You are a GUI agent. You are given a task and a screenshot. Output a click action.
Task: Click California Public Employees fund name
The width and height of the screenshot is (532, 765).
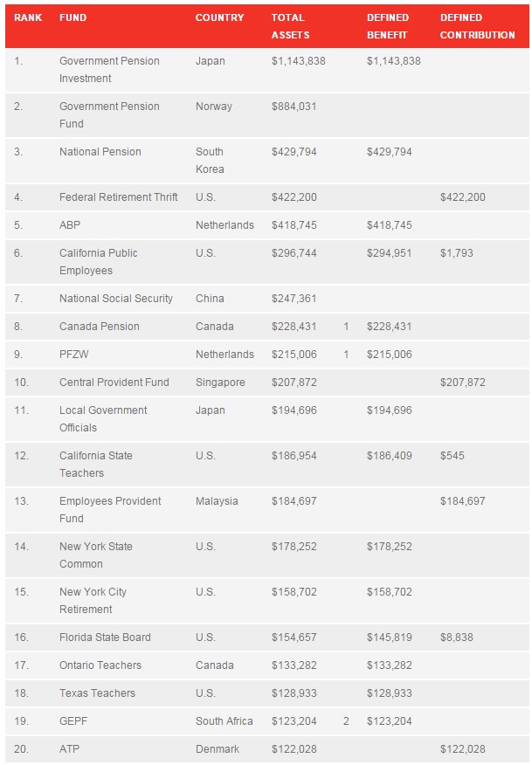click(98, 262)
